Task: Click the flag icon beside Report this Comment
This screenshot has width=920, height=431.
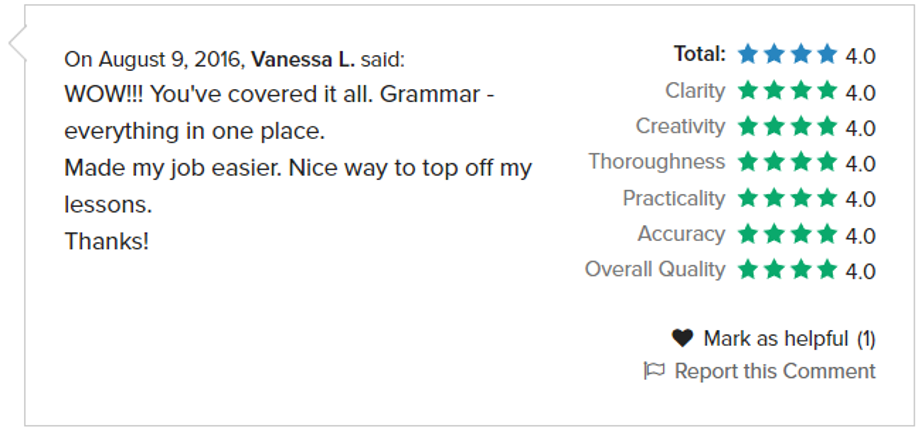Action: (654, 371)
